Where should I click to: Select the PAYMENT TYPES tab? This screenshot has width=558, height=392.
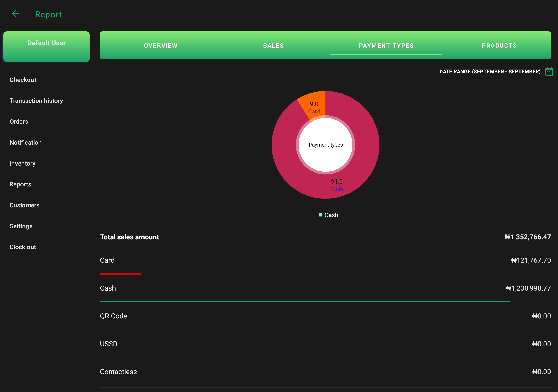(386, 45)
